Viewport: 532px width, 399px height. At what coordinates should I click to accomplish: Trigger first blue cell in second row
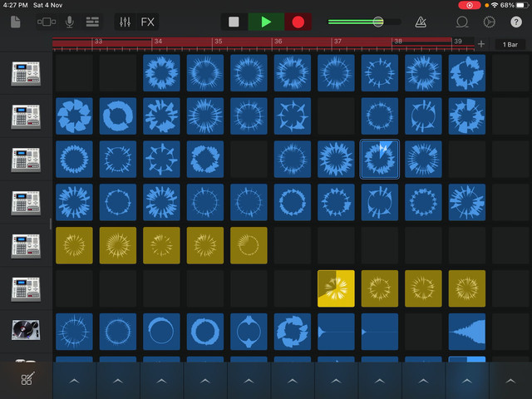(x=74, y=116)
